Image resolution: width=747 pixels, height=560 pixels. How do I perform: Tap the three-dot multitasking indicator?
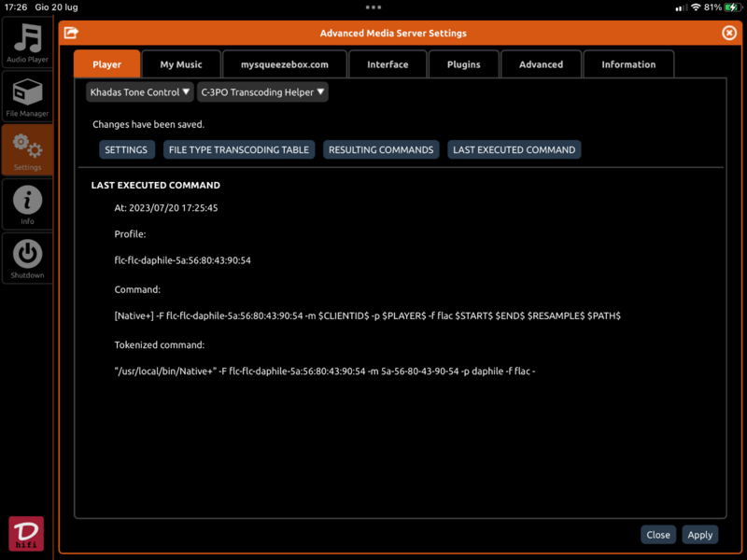373,7
